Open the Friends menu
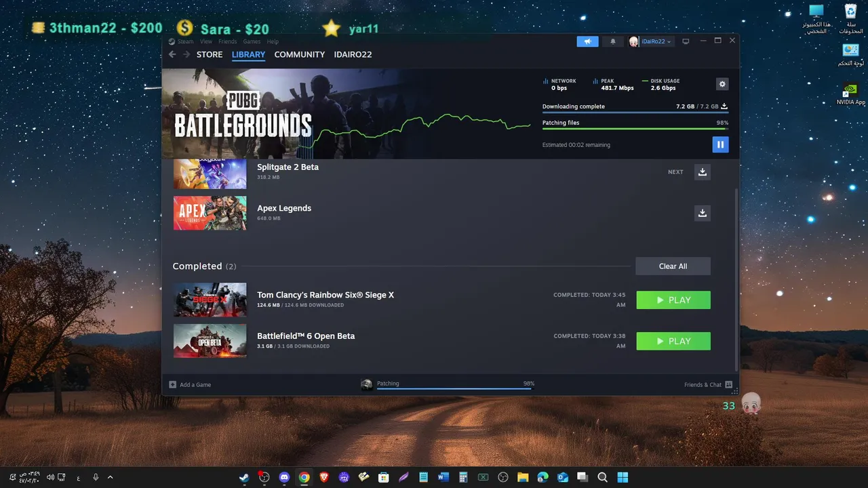Screen dimensions: 868x488 (x=228, y=41)
